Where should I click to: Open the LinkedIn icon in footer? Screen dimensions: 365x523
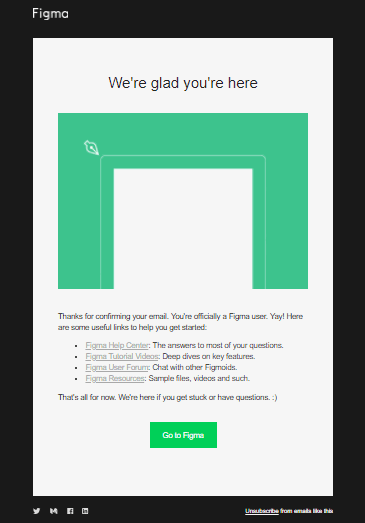point(85,511)
